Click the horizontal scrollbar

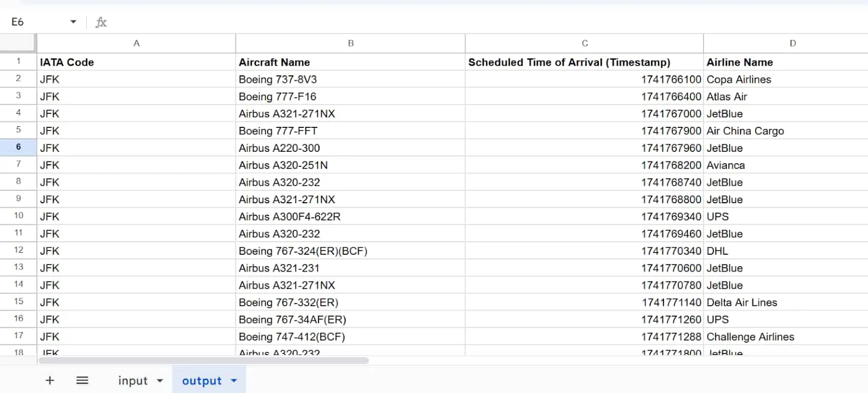(x=203, y=360)
